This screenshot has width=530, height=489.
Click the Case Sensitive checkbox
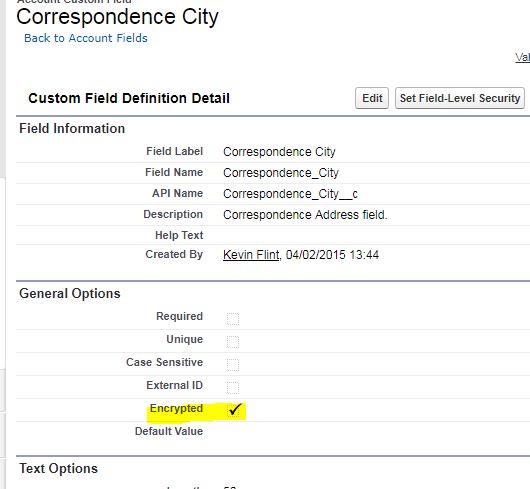(x=233, y=365)
